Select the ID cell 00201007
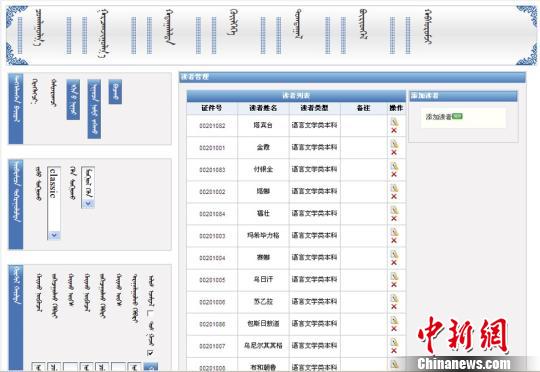The height and width of the screenshot is (372, 540). tap(212, 346)
